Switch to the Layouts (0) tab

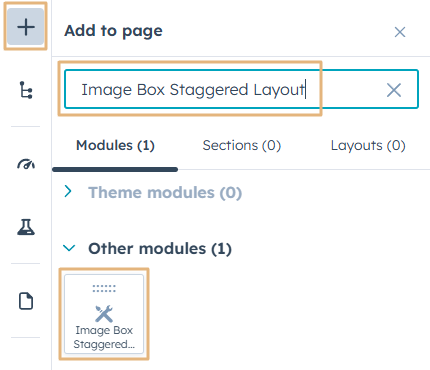pyautogui.click(x=368, y=145)
